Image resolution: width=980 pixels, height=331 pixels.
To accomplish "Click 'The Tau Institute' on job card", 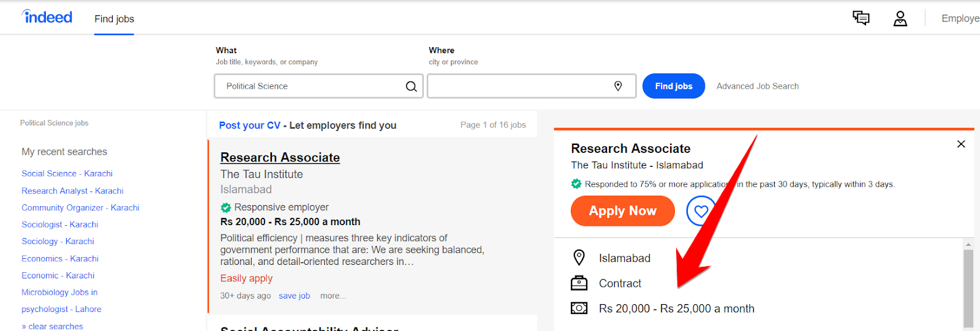I will [x=262, y=174].
